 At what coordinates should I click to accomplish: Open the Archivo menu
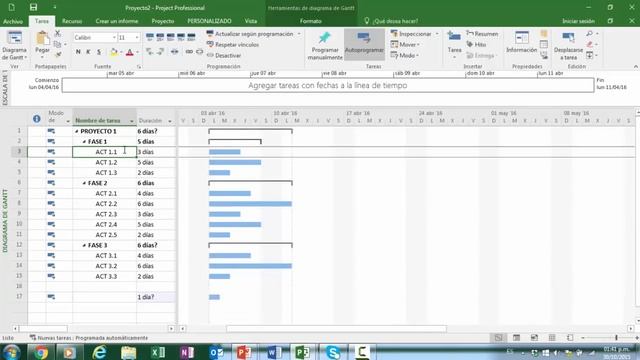pos(13,21)
